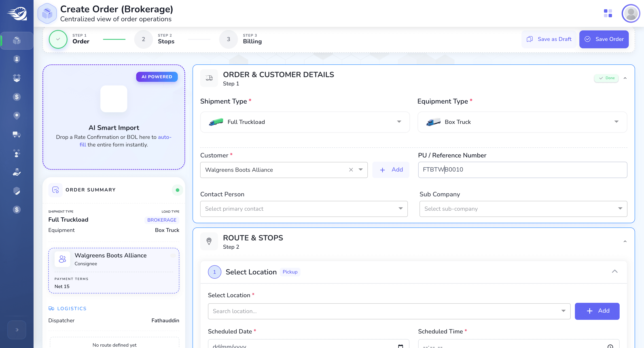Screen dimensions: 644x348
Task: Go to Step 3 Billing
Action: [x=240, y=39]
